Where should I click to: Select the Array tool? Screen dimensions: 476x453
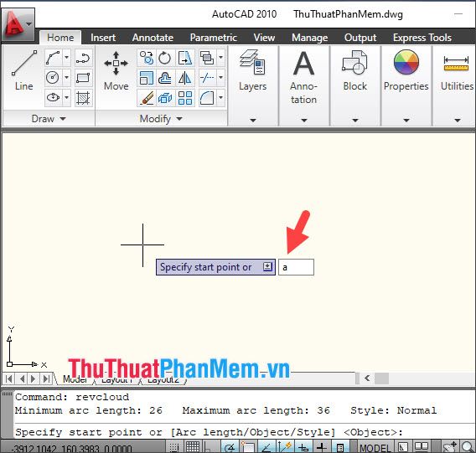pyautogui.click(x=184, y=98)
